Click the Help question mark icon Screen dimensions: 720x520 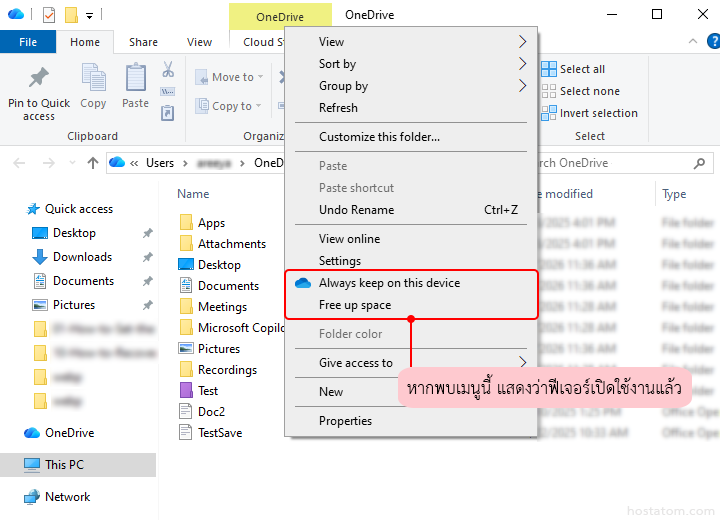(714, 41)
